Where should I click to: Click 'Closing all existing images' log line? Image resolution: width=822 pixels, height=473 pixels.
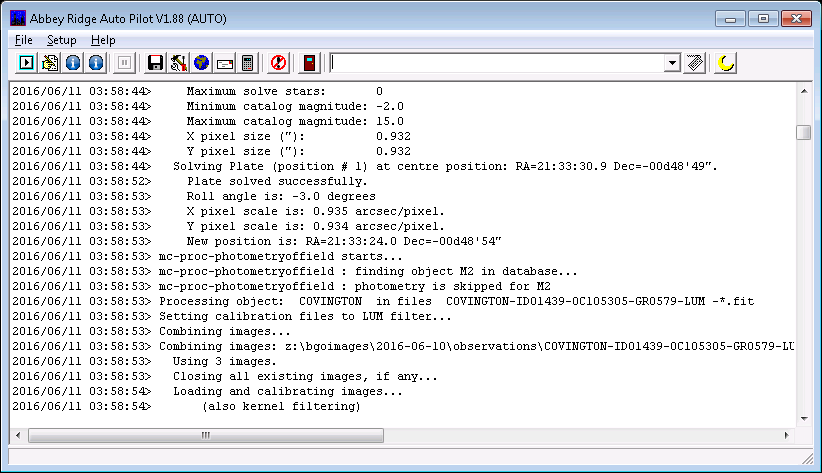[225, 377]
